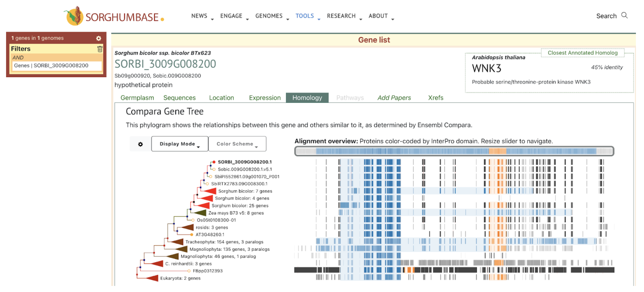Select the AT3G48260.1 tree node
Viewport: 644px width, 292px height.
(x=192, y=234)
